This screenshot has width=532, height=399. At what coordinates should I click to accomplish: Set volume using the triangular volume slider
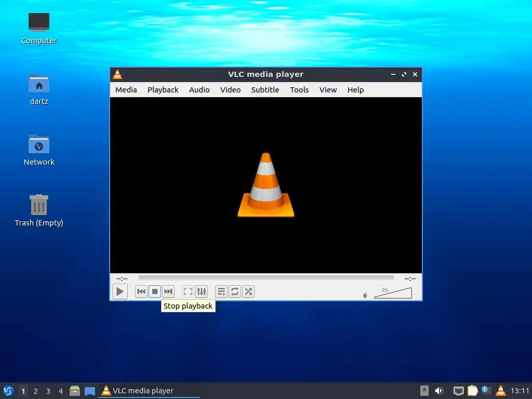(x=393, y=293)
